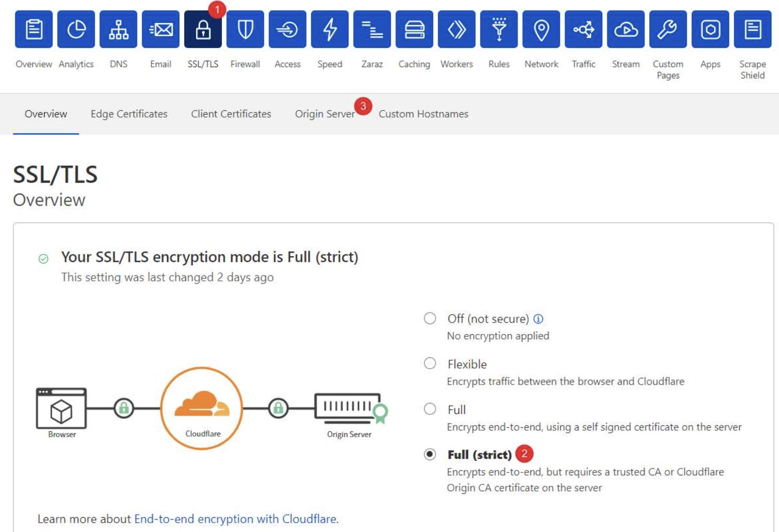Select the Flexible encryption radio button
Screen dimensions: 779x532
(430, 363)
